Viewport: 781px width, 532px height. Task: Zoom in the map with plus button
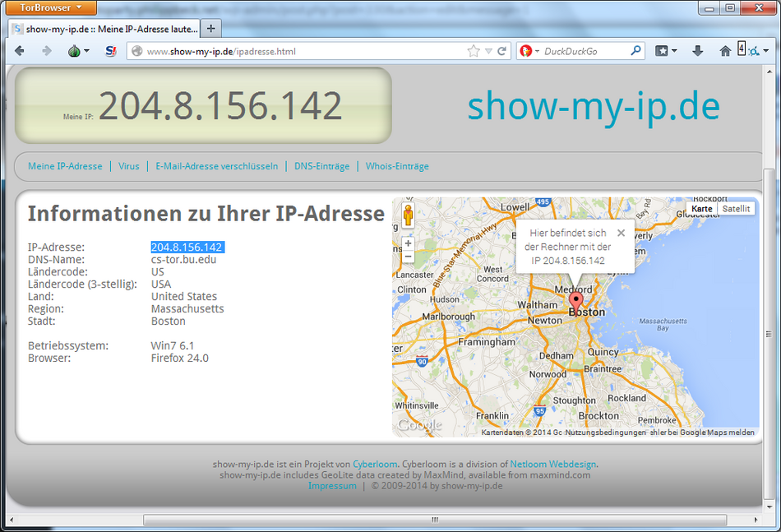[408, 243]
